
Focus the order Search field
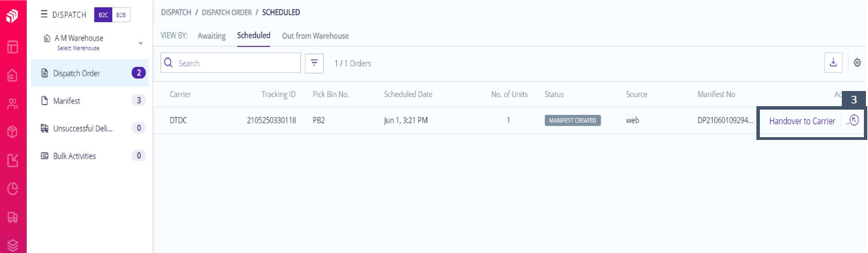pyautogui.click(x=231, y=63)
